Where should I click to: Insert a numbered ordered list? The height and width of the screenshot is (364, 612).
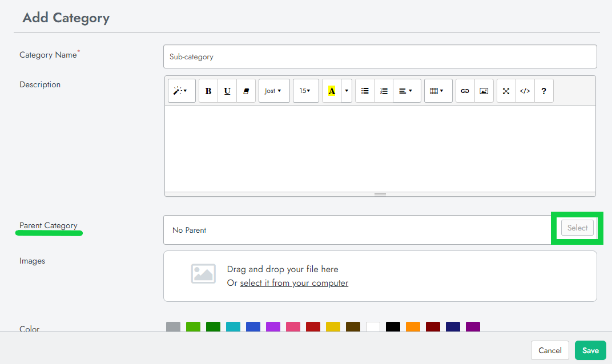tap(384, 91)
